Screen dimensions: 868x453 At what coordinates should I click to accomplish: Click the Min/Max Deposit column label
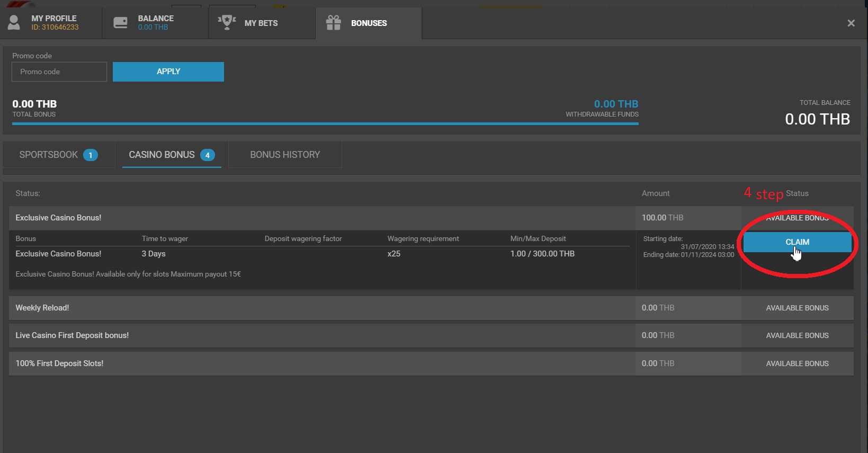[538, 239]
